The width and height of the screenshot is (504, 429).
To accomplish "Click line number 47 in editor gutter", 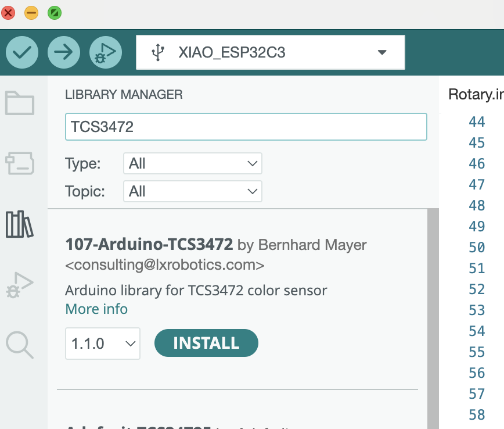I will pos(477,185).
